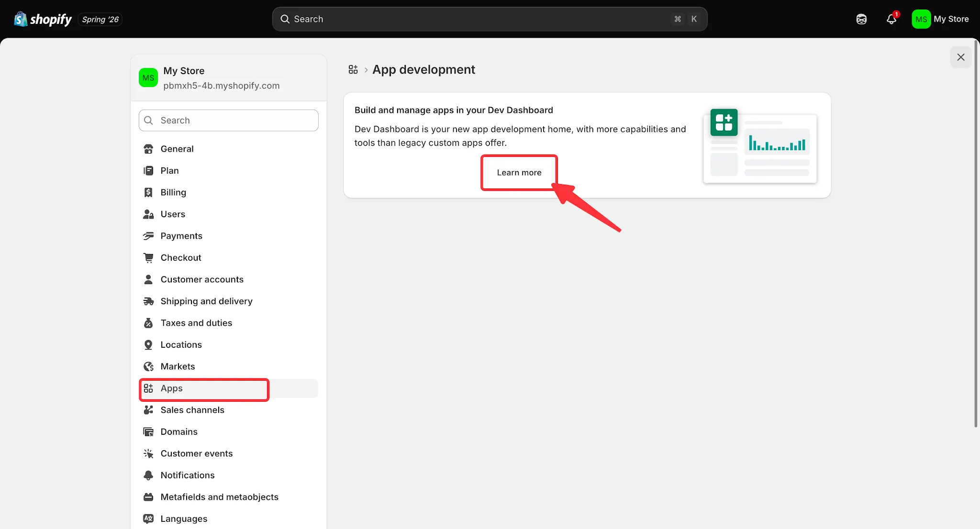Click the Users icon in the sidebar

(148, 214)
